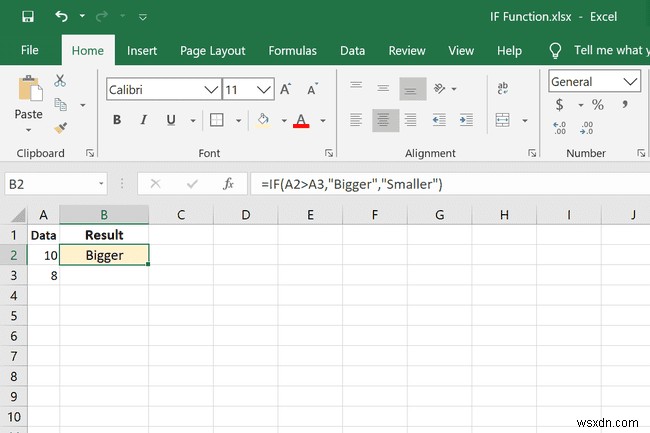Open the Fill Color palette arrow
Viewport: 650px width, 433px height.
284,121
